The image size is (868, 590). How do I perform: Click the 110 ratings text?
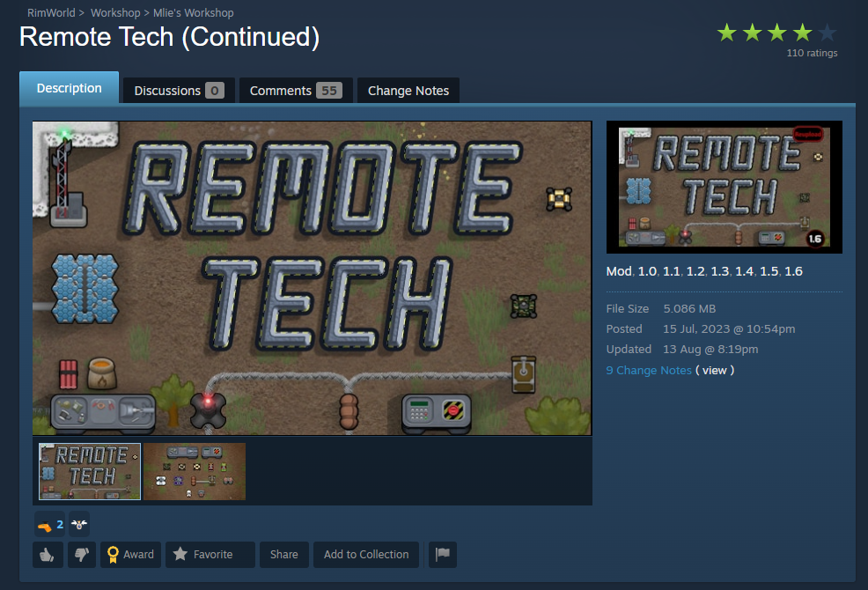click(812, 53)
